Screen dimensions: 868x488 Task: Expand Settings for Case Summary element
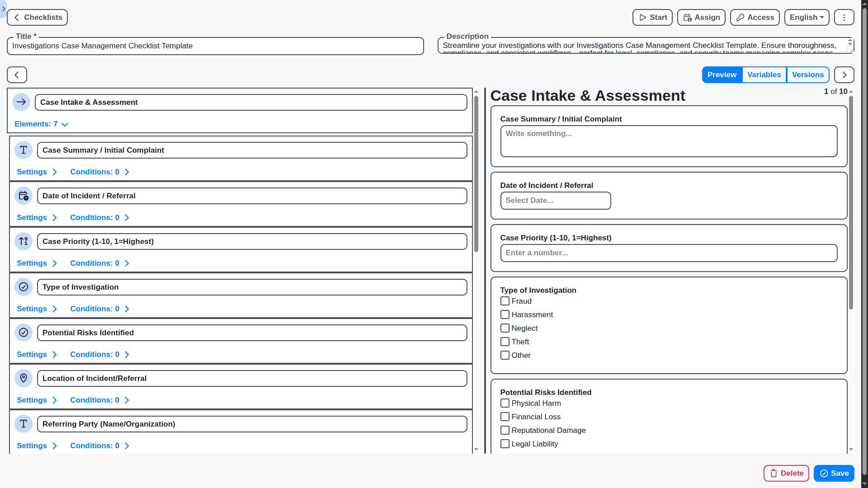36,172
